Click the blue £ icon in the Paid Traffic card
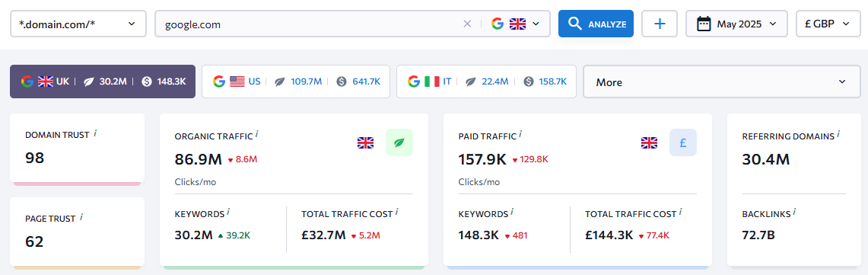This screenshot has height=275, width=868. pos(683,142)
